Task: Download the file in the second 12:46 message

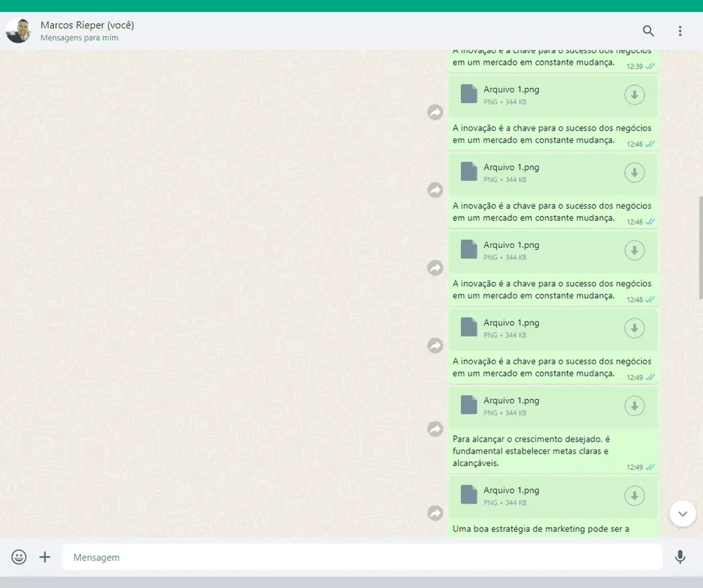Action: tap(634, 173)
